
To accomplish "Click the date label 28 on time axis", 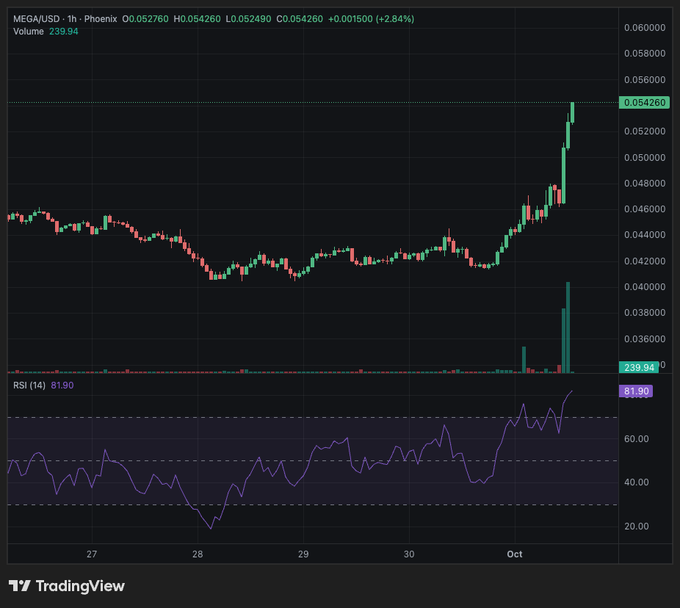I will [x=197, y=554].
